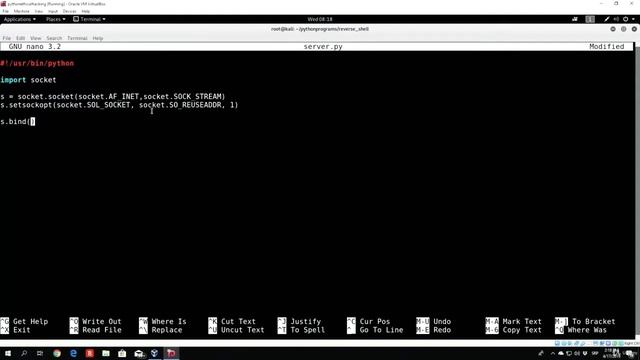Click the socket.AF_INET line of code
Screen dimensions: 640x360
point(113,97)
